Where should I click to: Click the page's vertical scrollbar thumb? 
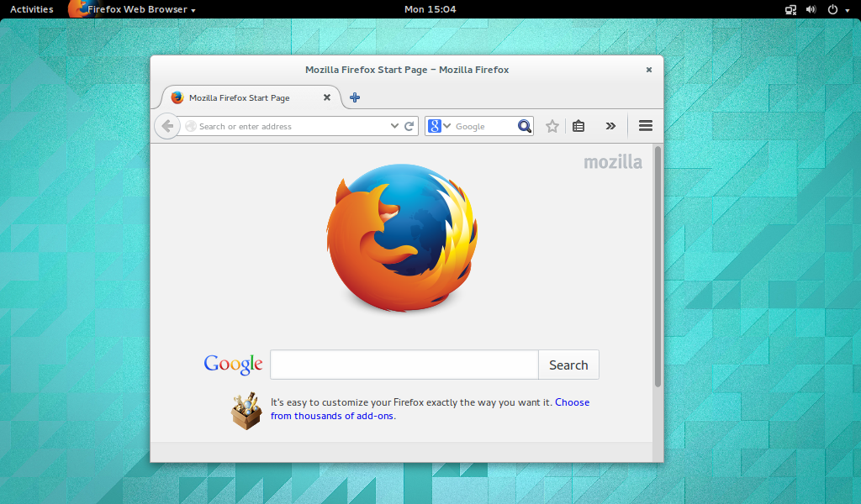[x=658, y=266]
